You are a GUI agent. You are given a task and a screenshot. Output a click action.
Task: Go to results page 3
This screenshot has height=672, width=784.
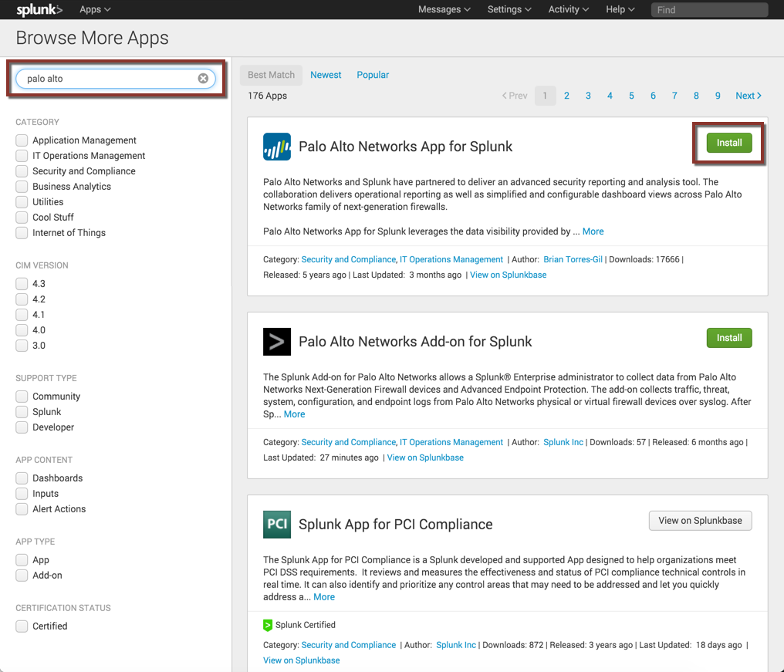pos(588,95)
